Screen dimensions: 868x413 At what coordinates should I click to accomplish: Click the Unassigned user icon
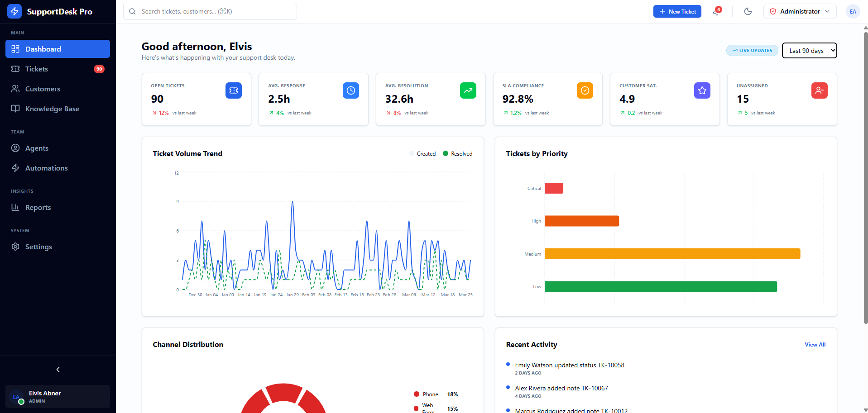click(x=819, y=90)
